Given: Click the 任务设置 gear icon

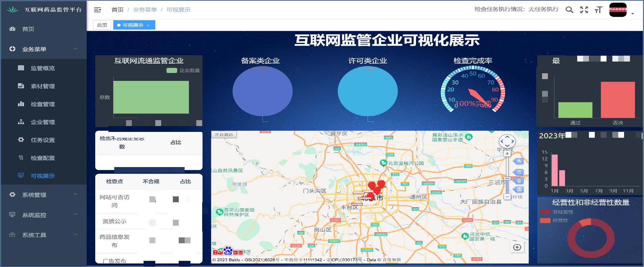Looking at the screenshot, I should (21, 140).
